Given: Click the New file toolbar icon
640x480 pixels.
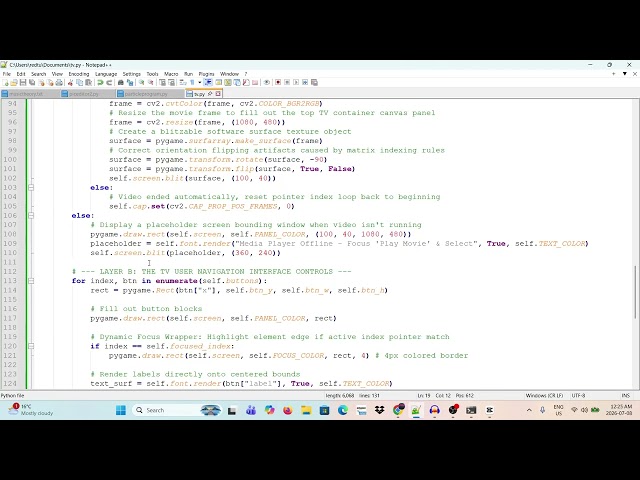Looking at the screenshot, I should (x=4, y=82).
